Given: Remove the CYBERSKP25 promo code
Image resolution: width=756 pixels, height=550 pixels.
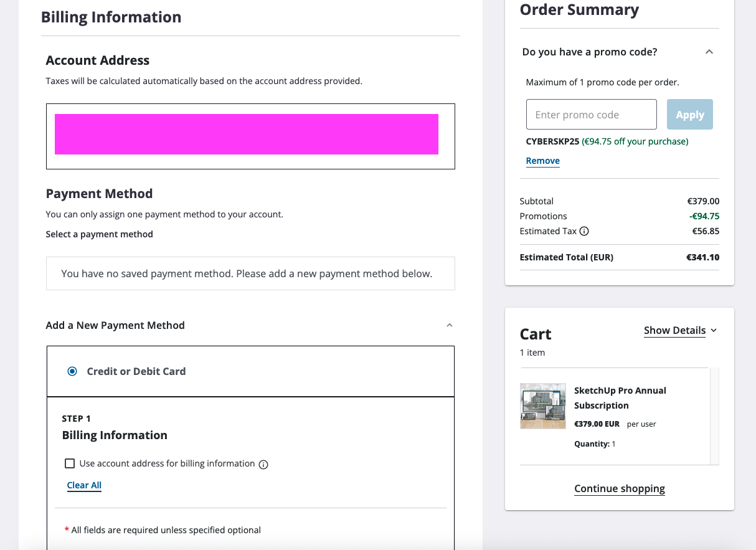Looking at the screenshot, I should click(x=542, y=161).
